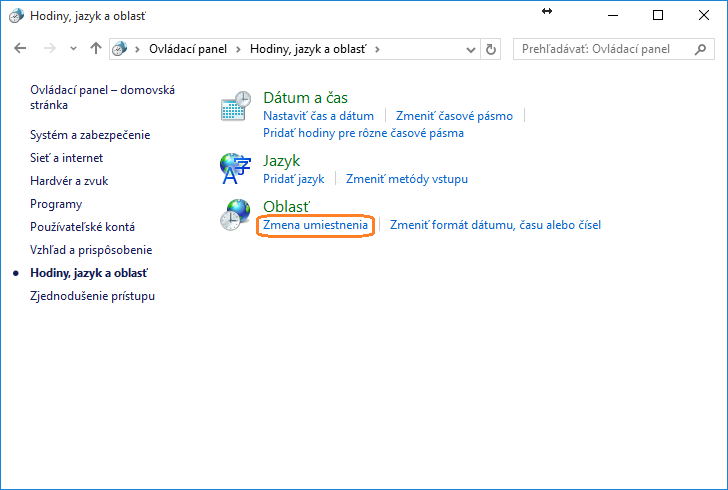
Task: Open Systém a zabezpečenie category
Action: (x=90, y=135)
